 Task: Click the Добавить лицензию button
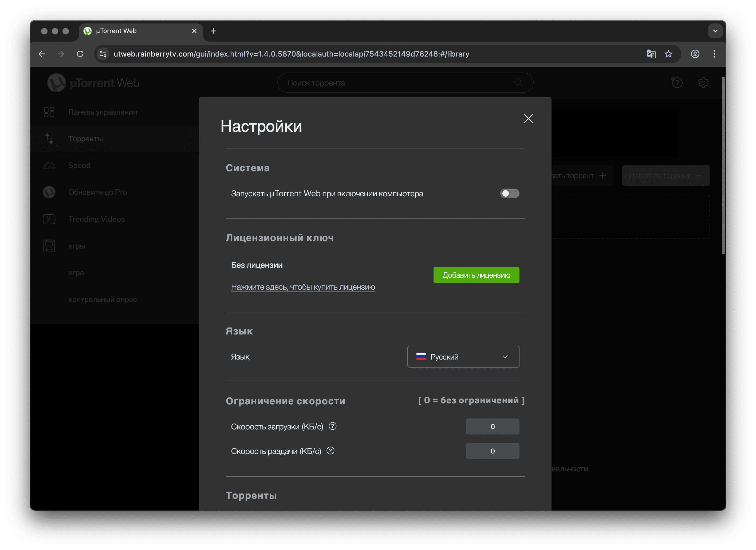click(476, 275)
